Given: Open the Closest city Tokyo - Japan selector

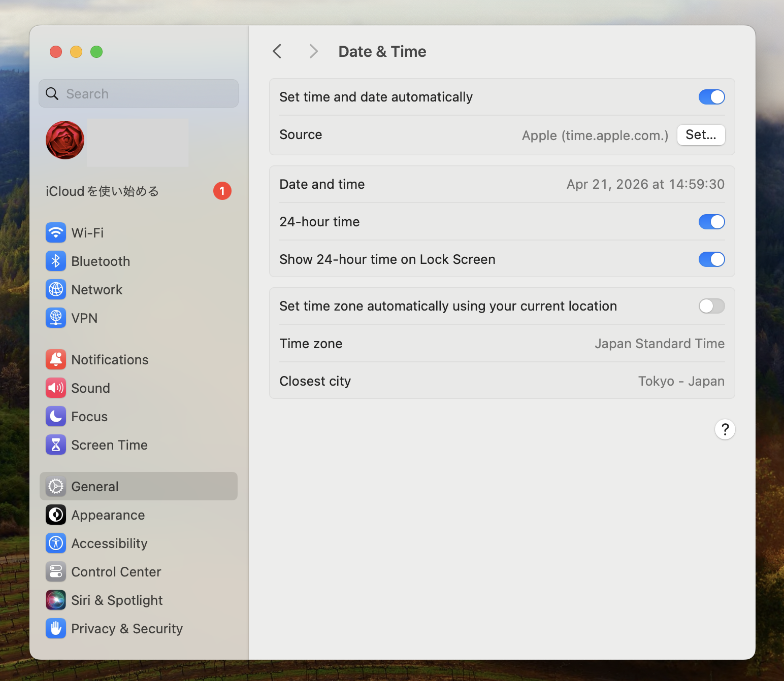Looking at the screenshot, I should tap(680, 381).
